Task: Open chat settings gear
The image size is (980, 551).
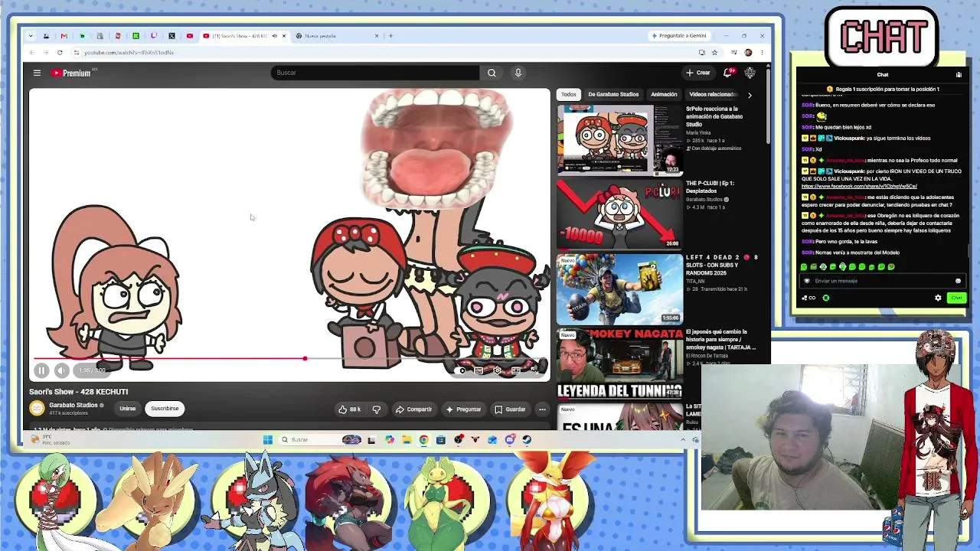Action: coord(938,298)
